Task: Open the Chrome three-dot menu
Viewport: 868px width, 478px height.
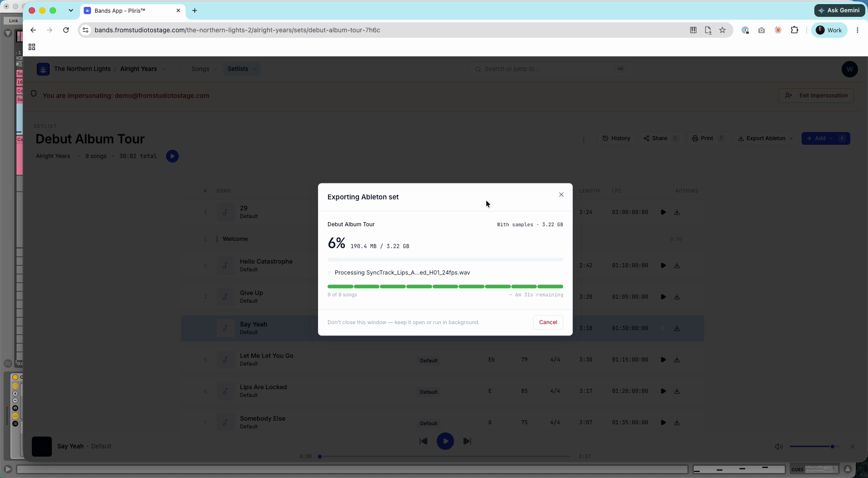Action: click(x=858, y=30)
